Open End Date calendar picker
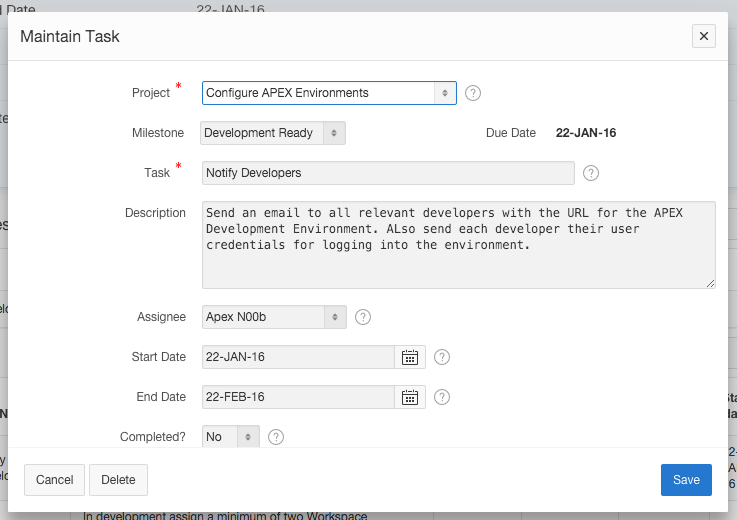Screen dimensions: 737x520 410,397
